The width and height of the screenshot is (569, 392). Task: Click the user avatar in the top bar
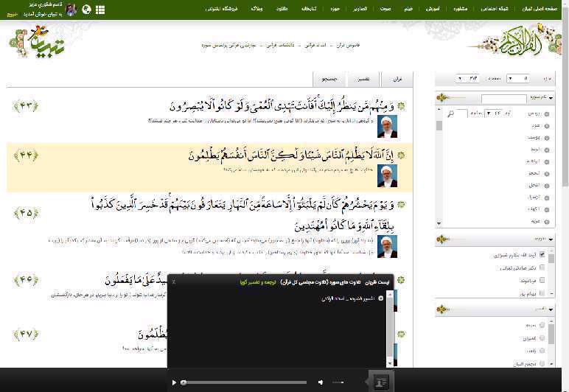point(71,10)
